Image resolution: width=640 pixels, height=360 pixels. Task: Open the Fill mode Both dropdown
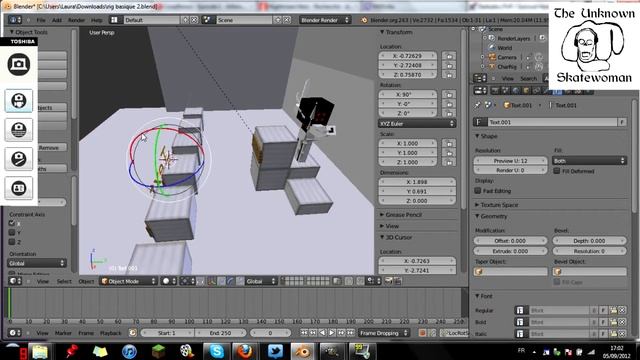pos(589,161)
